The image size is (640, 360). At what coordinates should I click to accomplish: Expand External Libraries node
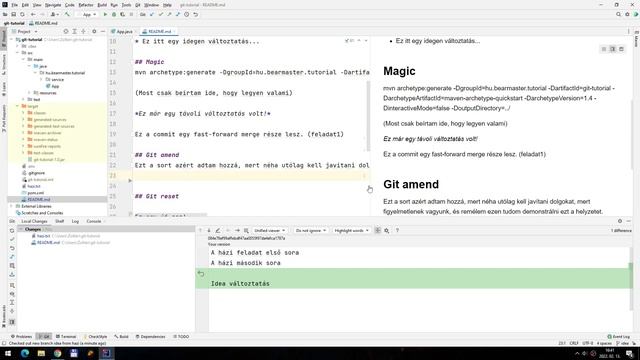coord(12,206)
